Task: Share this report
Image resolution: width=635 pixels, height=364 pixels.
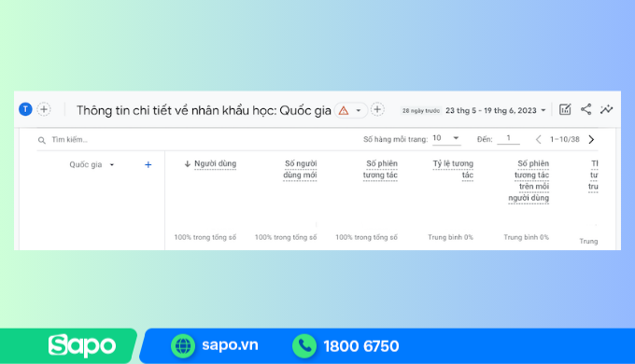Action: pos(586,109)
